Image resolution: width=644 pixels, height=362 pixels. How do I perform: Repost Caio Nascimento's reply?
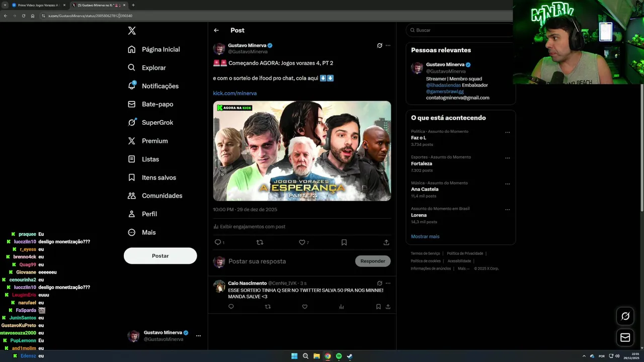[x=268, y=307]
